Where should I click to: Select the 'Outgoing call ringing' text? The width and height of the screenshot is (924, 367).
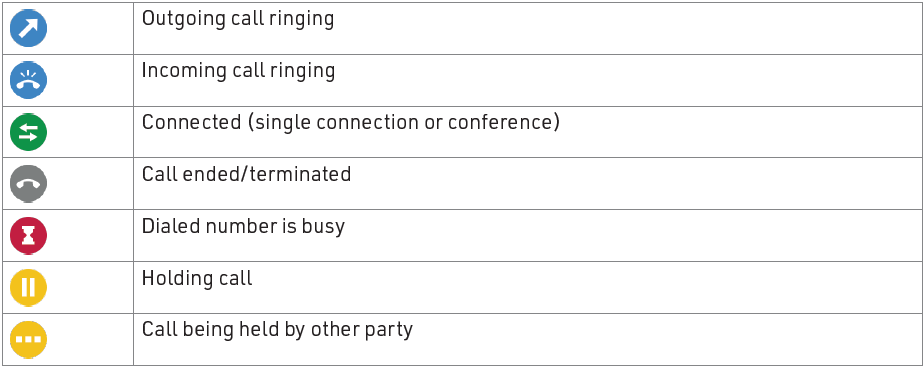click(x=238, y=19)
